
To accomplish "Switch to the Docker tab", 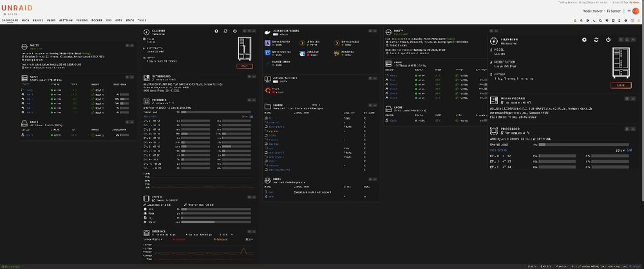I will point(97,20).
